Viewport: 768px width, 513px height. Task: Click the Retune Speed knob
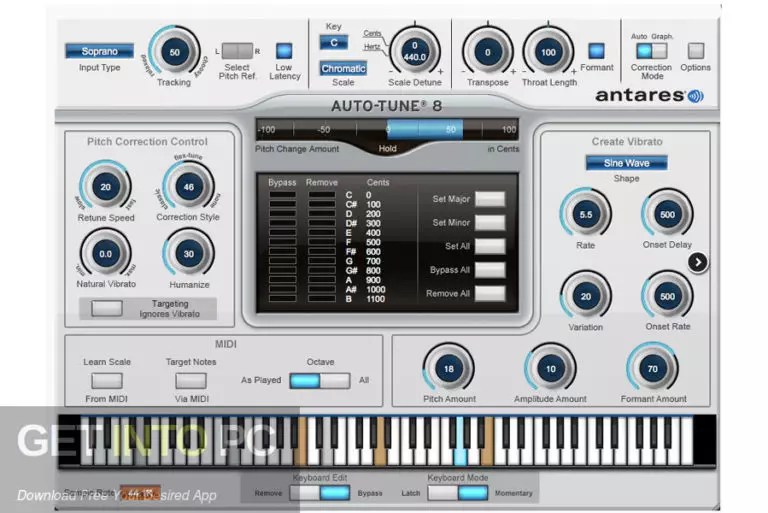106,187
